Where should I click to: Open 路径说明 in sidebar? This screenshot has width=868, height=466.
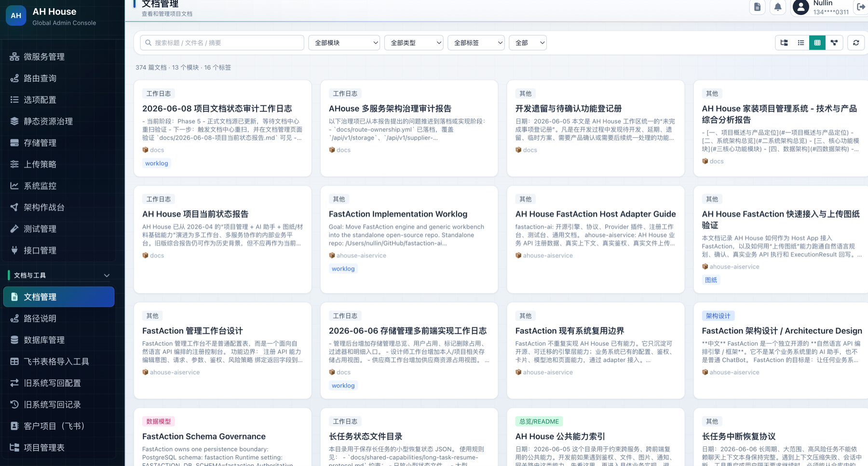coord(59,319)
